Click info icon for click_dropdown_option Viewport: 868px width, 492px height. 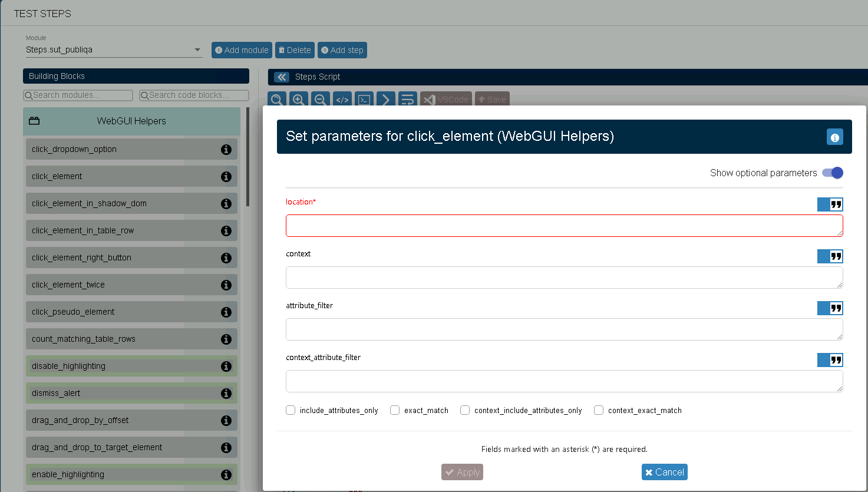(x=226, y=150)
